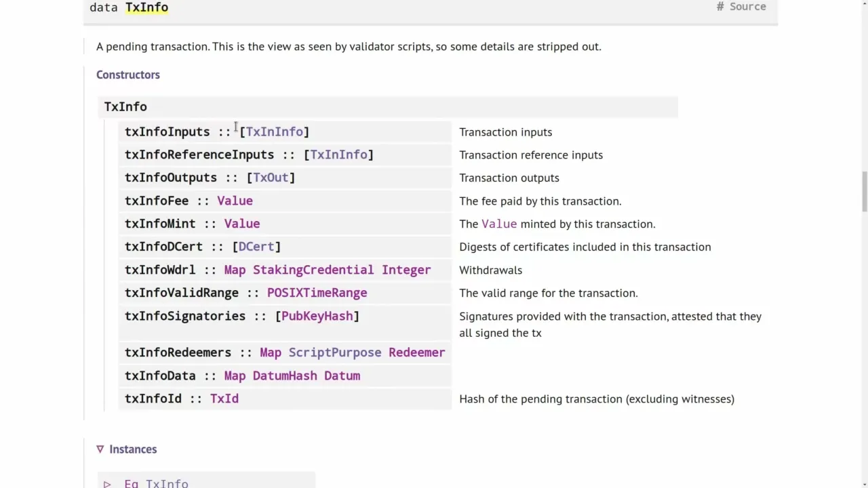This screenshot has width=868, height=488.
Task: Click the Integer link in txInfoWdrl
Action: pyautogui.click(x=406, y=270)
